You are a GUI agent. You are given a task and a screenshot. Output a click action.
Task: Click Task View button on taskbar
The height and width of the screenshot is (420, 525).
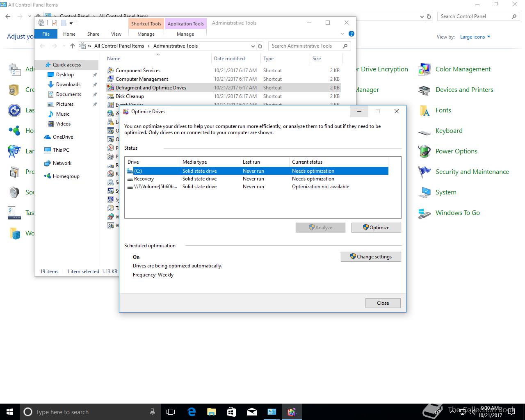[x=171, y=412]
